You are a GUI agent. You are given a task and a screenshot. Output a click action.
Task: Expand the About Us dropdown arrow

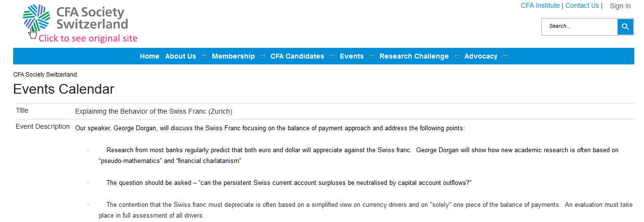[204, 57]
